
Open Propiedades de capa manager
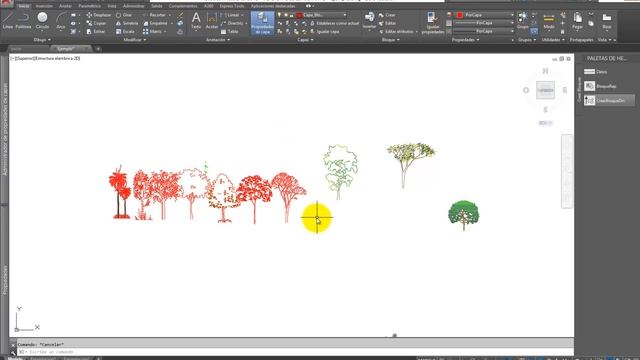coord(262,22)
